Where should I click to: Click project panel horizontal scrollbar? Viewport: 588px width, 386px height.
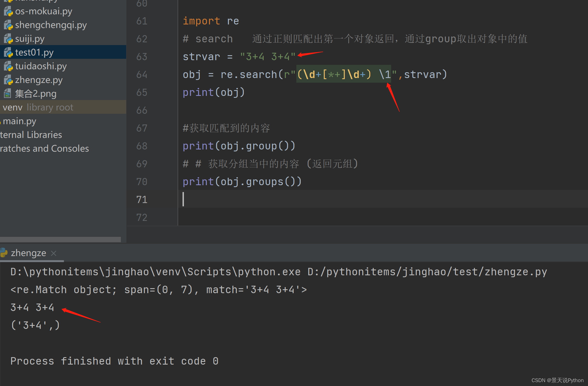(60, 239)
